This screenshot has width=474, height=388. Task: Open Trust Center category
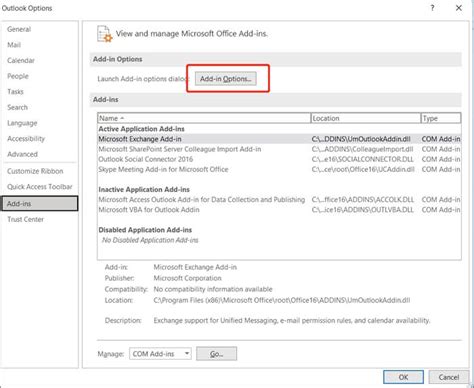(x=25, y=219)
